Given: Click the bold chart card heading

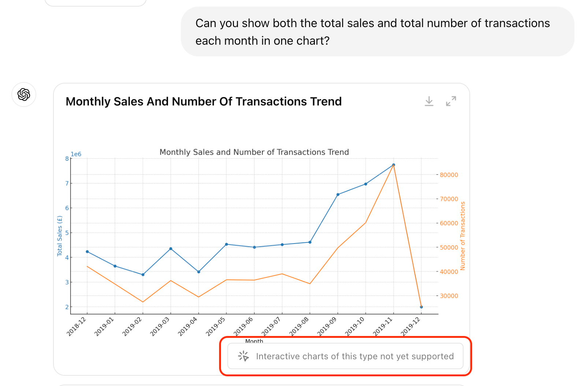Looking at the screenshot, I should click(x=204, y=101).
